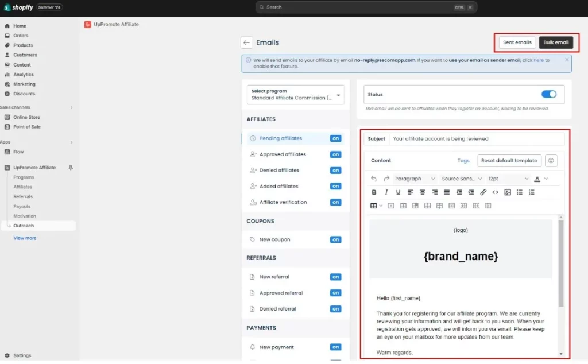Screen dimensions: 588x364
Task: Click Reset default template button
Action: point(509,161)
